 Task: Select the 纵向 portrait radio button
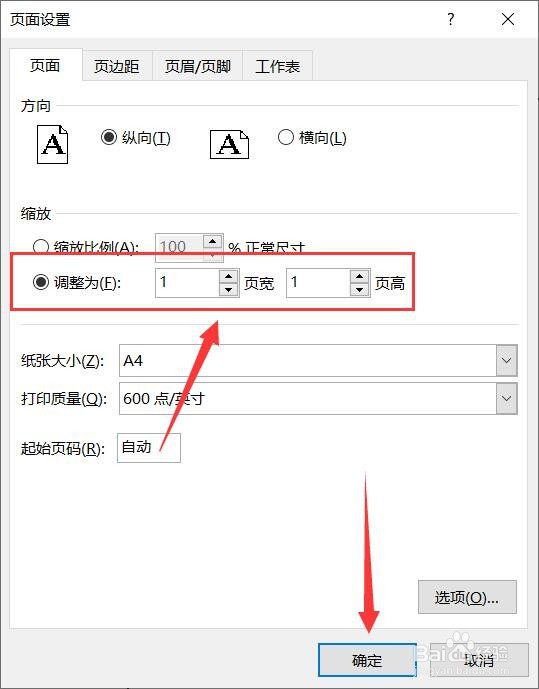pos(109,138)
